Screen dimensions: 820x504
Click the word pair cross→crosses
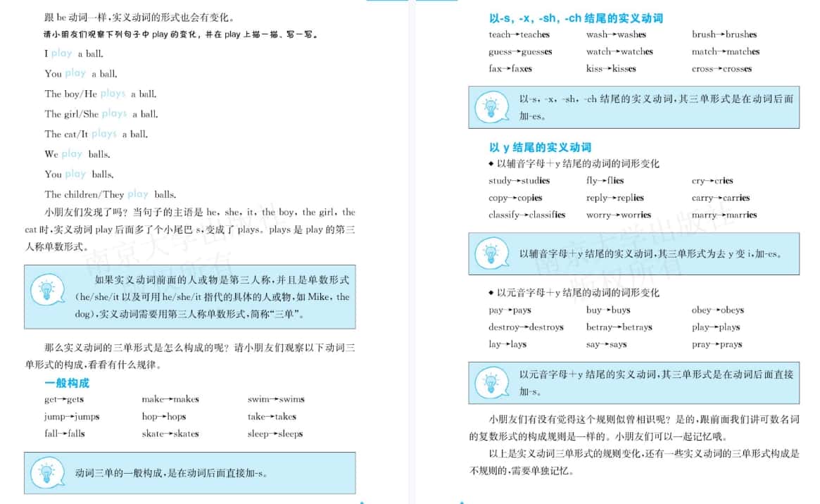(721, 68)
